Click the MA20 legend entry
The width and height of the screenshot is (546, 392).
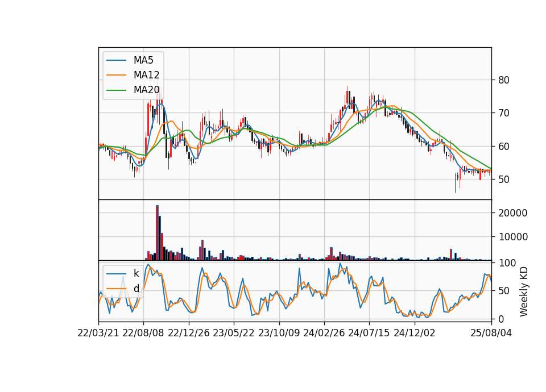[x=133, y=90]
